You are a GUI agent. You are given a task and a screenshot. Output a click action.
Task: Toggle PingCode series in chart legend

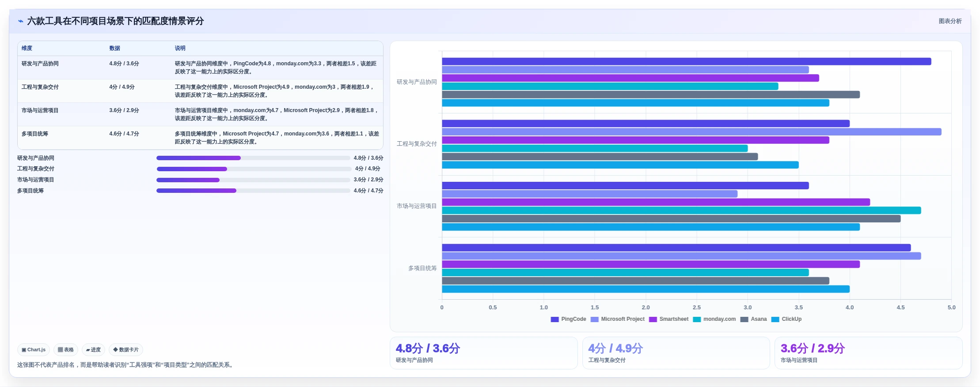click(x=568, y=319)
